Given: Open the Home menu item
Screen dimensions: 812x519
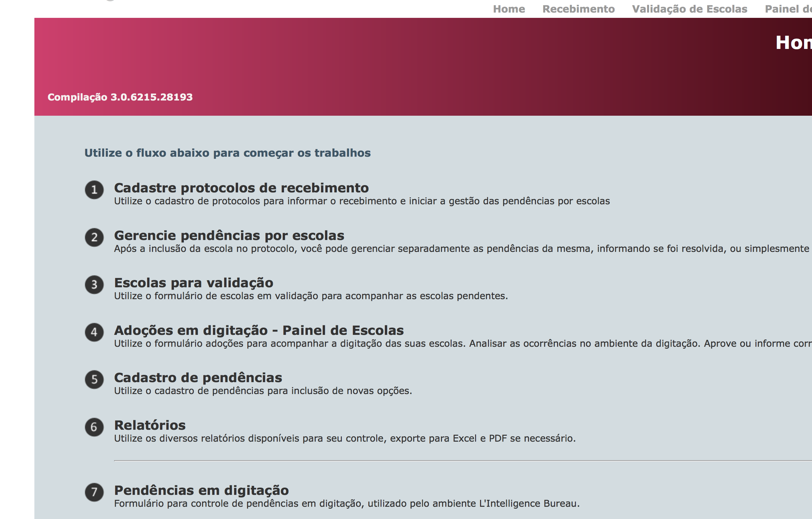Looking at the screenshot, I should click(x=509, y=9).
